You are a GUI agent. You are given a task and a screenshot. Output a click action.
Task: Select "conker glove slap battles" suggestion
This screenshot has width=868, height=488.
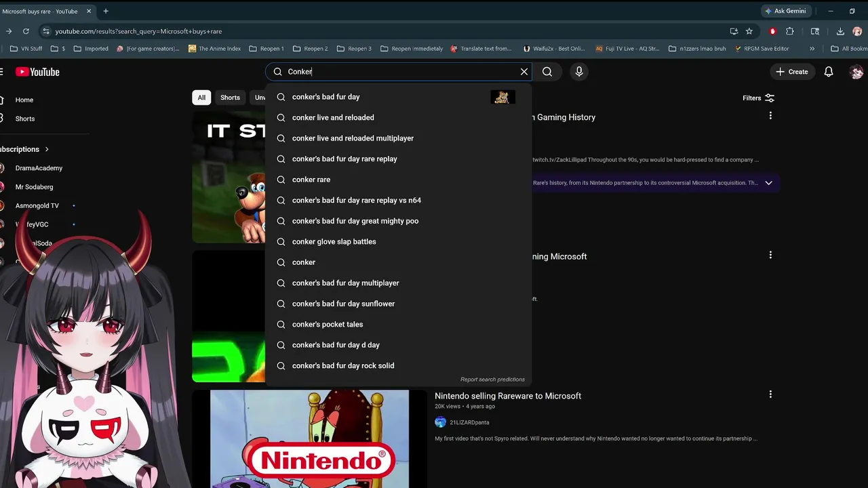point(399,242)
